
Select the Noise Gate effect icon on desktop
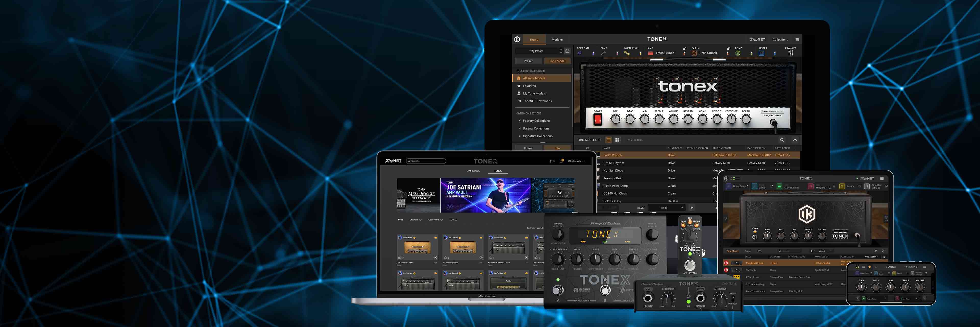580,53
